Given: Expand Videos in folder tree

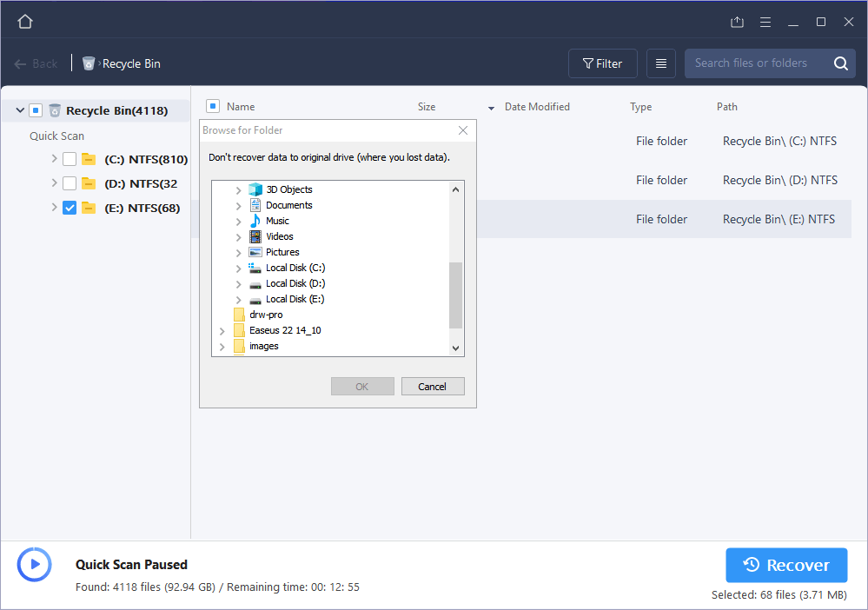Looking at the screenshot, I should pyautogui.click(x=239, y=237).
